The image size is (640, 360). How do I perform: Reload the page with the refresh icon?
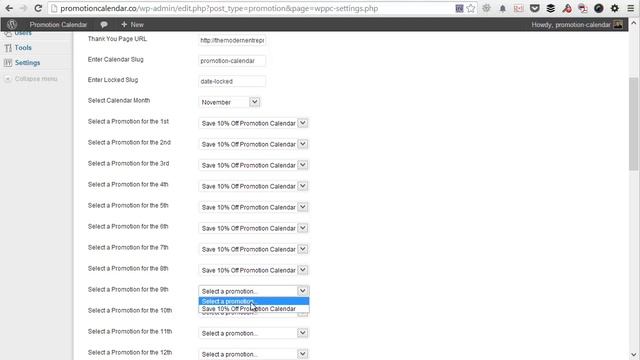coord(38,8)
